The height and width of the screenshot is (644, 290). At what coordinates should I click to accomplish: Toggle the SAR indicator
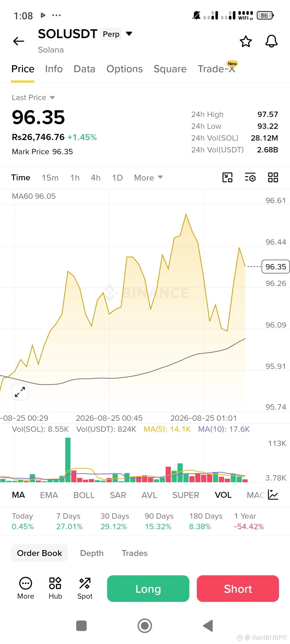click(118, 495)
